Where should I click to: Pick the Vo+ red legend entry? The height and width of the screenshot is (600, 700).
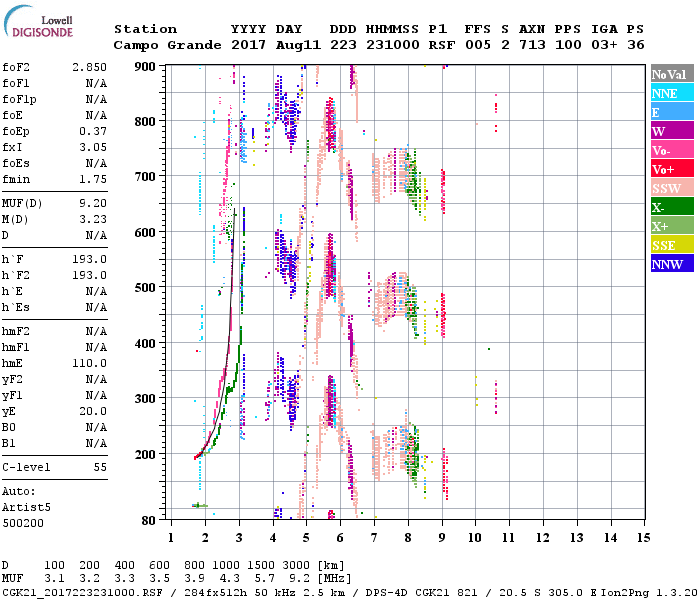(668, 169)
